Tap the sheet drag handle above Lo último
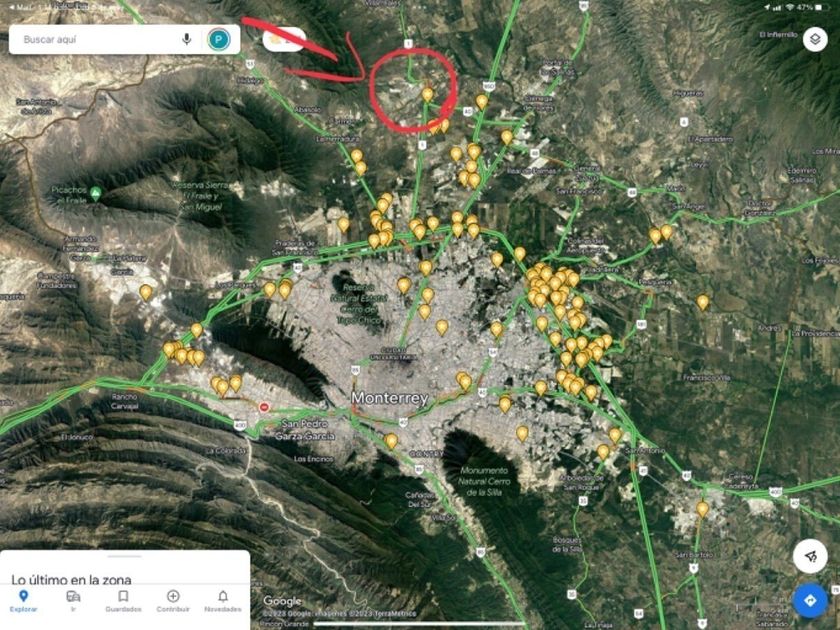 pyautogui.click(x=124, y=557)
